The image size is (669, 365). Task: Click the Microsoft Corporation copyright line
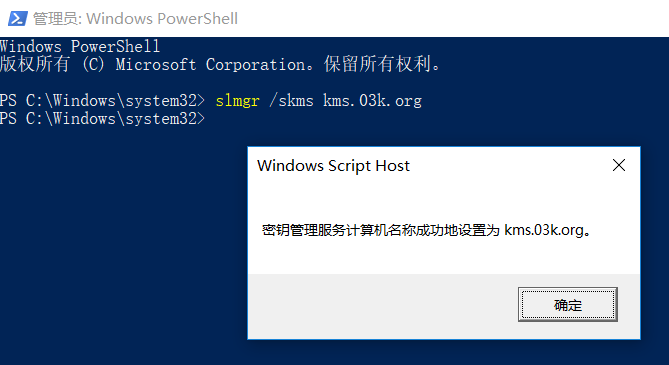point(220,64)
